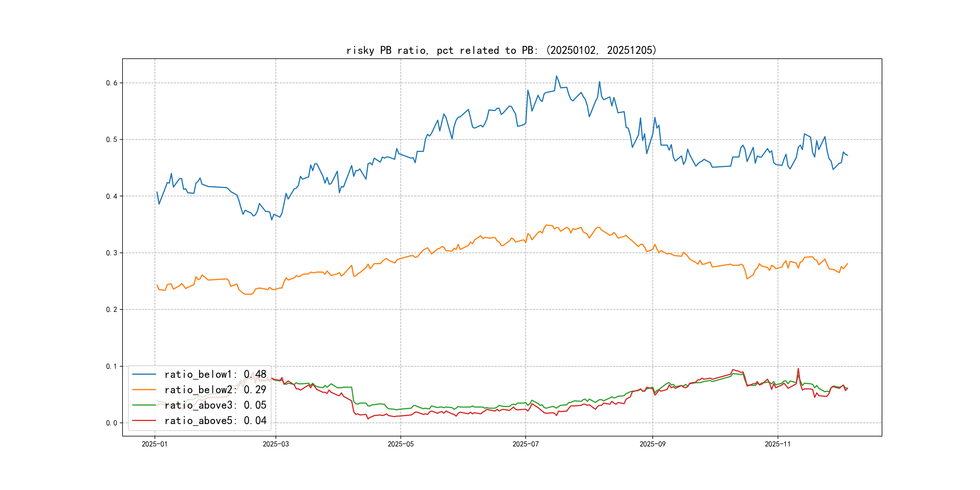
Task: Select the 'ratio_above3: 0.05' legend label
Action: pyautogui.click(x=215, y=405)
